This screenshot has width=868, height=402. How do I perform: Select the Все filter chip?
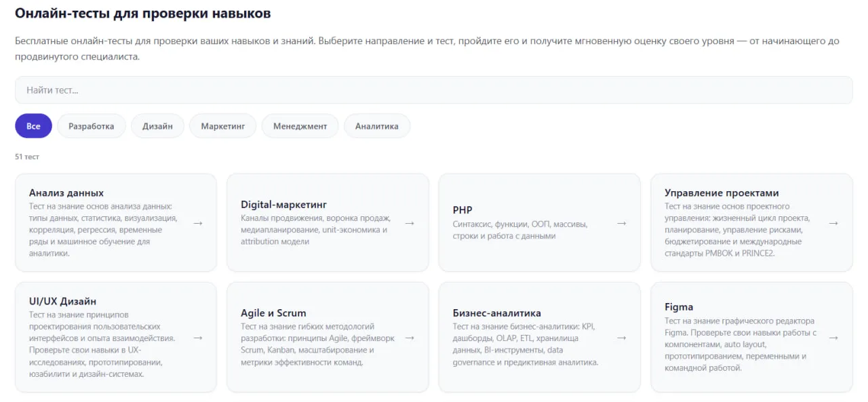33,125
